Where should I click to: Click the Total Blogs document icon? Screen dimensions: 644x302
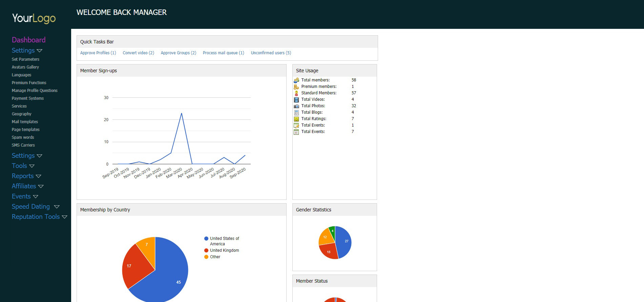(296, 113)
